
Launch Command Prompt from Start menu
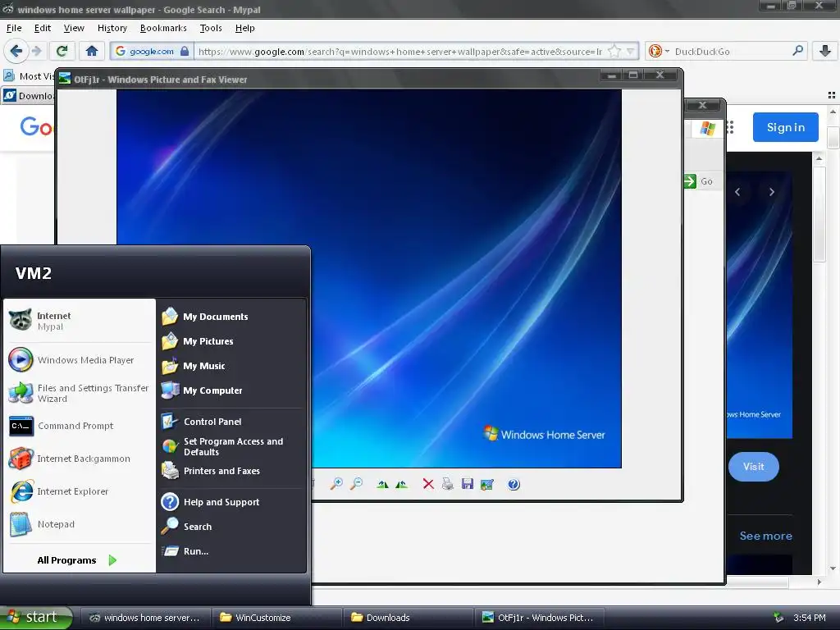[x=79, y=426]
